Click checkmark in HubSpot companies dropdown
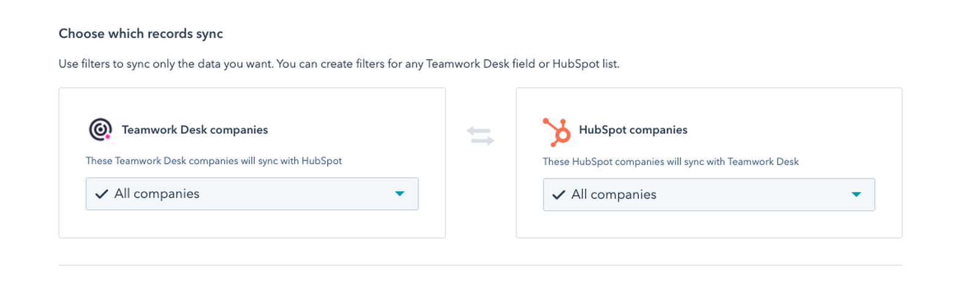980x287 pixels. point(559,195)
